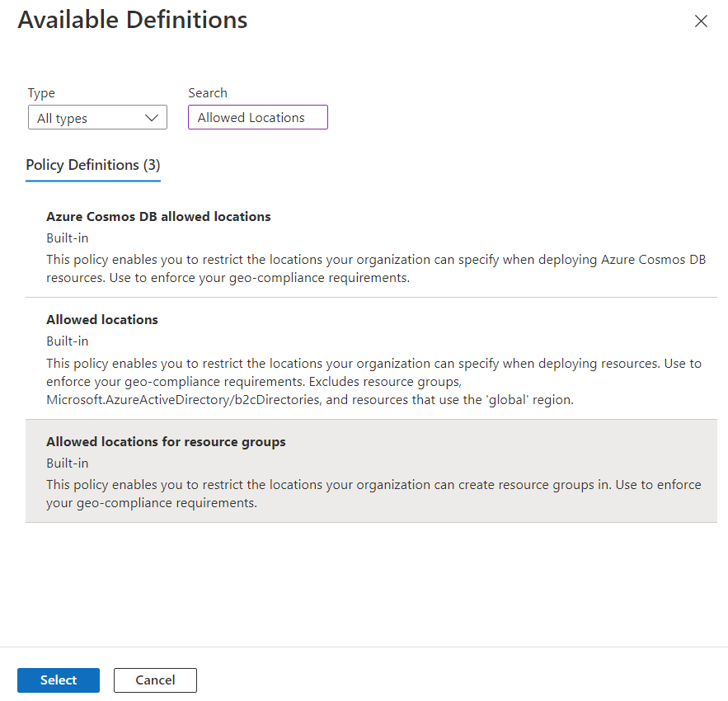Open the Type filter dropdown
The image size is (728, 701).
tap(97, 118)
